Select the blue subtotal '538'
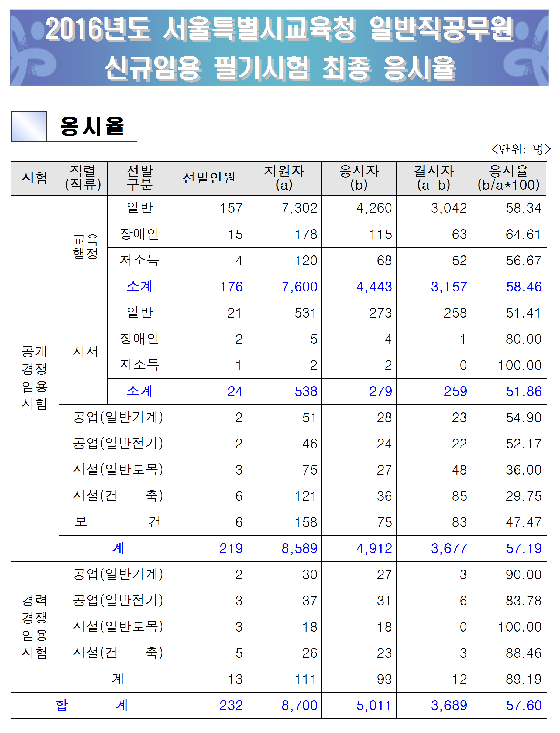Screen dimensions: 560x733 pyautogui.click(x=306, y=391)
